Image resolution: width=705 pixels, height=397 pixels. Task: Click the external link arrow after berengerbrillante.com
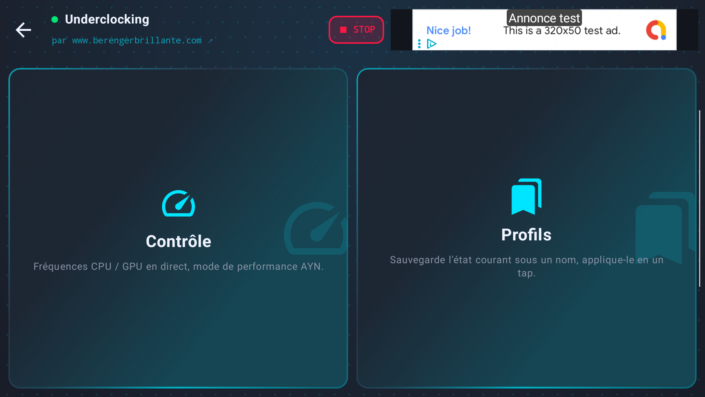(210, 40)
